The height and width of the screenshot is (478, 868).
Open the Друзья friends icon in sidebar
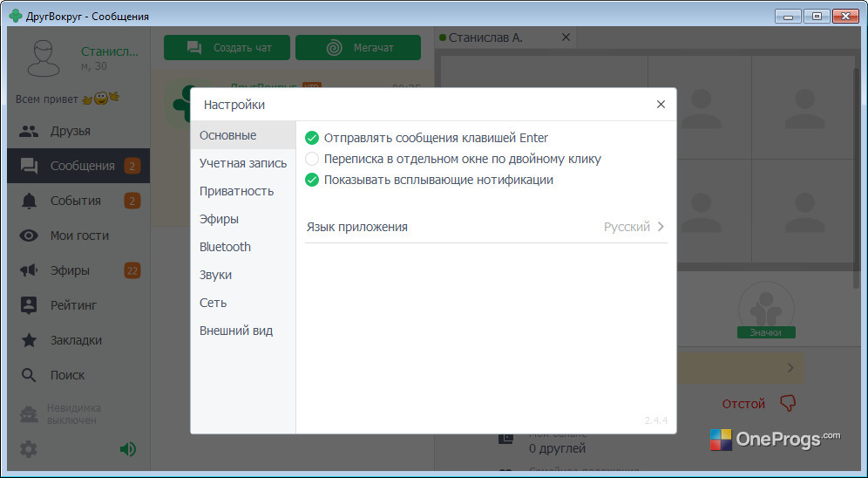point(29,131)
